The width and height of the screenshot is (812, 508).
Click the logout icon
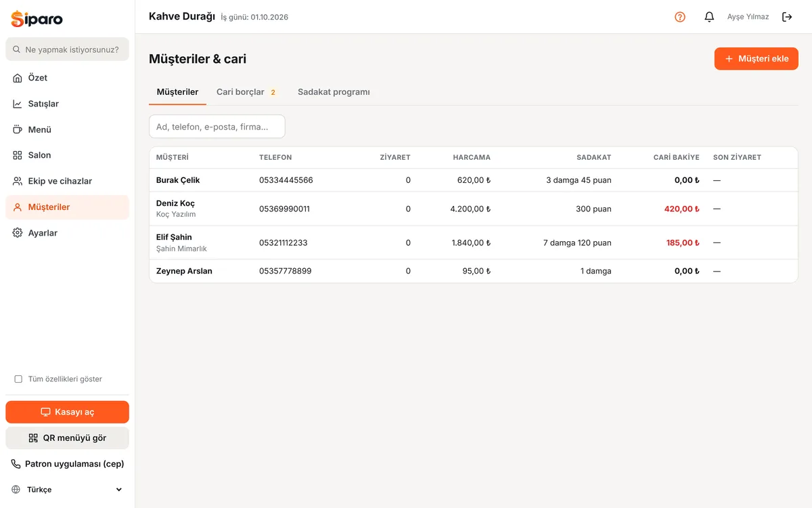[787, 17]
